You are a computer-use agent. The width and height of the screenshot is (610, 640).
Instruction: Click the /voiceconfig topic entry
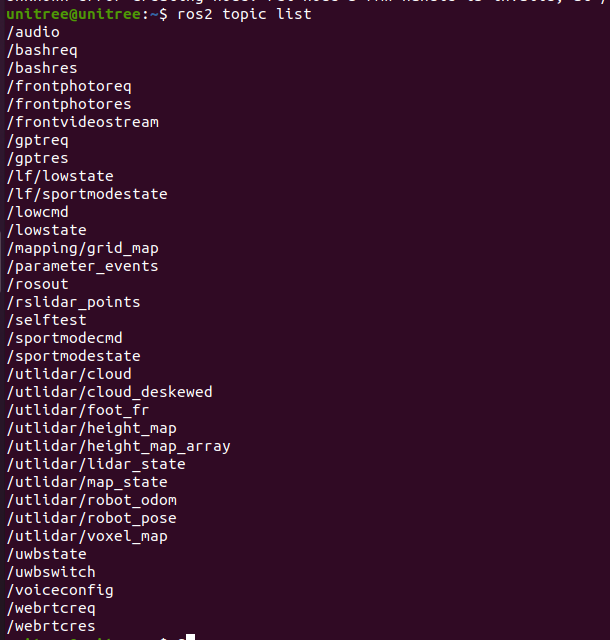[60, 591]
